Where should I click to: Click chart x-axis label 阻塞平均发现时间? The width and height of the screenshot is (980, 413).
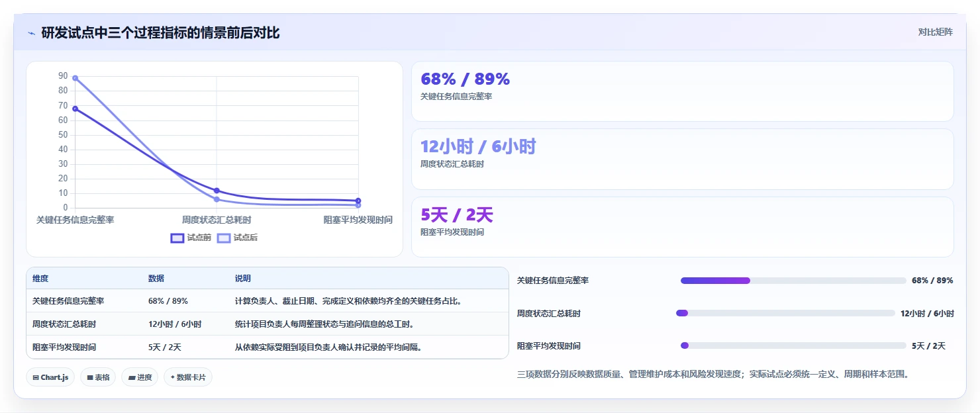[x=358, y=220]
